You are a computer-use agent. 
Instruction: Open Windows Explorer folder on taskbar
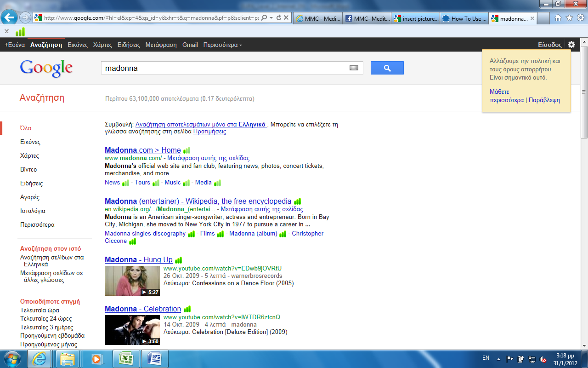click(68, 359)
